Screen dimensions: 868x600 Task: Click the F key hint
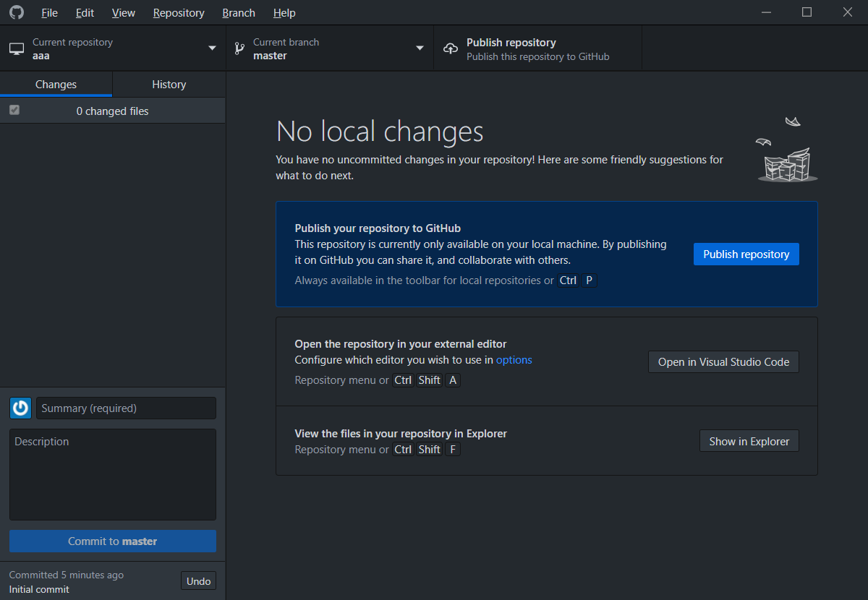click(452, 450)
